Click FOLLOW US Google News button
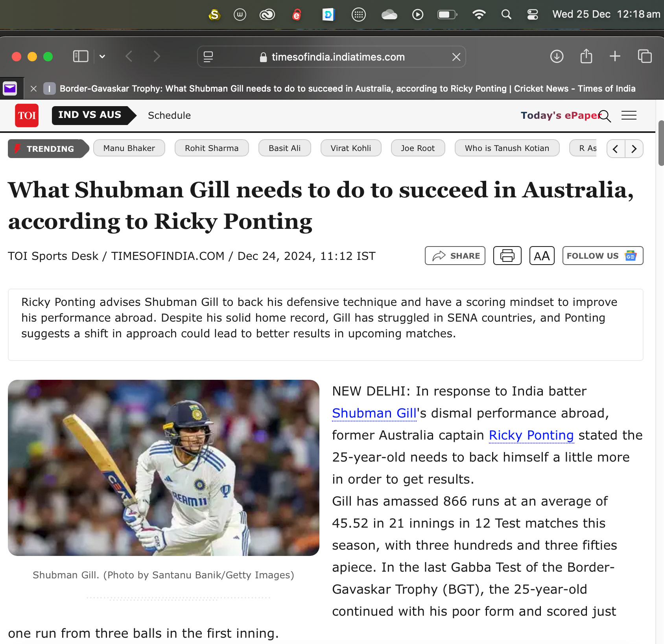The height and width of the screenshot is (644, 664). (x=603, y=256)
